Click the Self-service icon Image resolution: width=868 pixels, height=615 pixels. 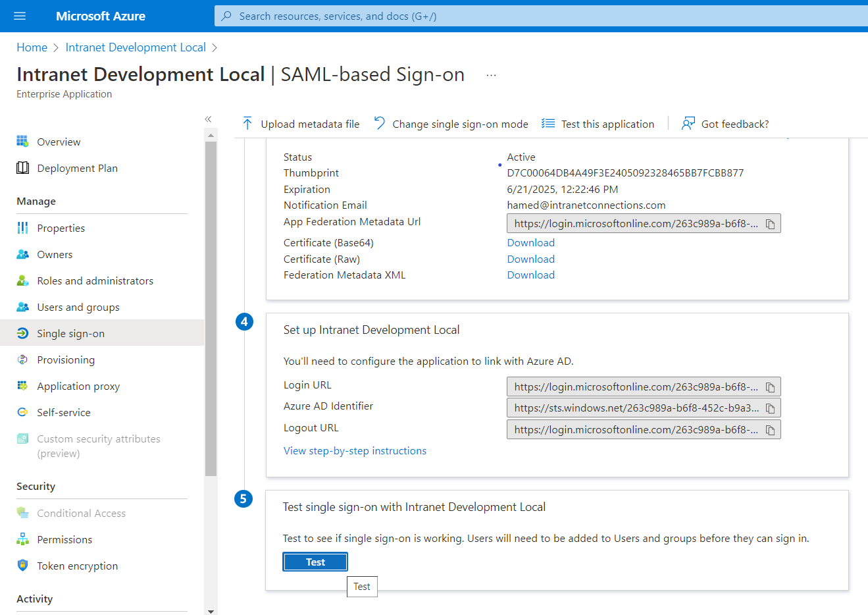[22, 412]
